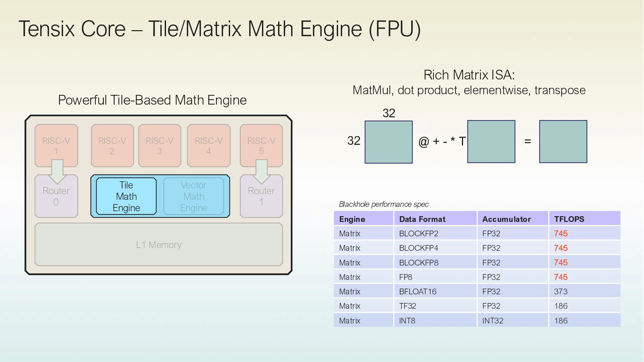The height and width of the screenshot is (362, 644).
Task: Click the Vector Math Engine block
Action: pos(194,196)
